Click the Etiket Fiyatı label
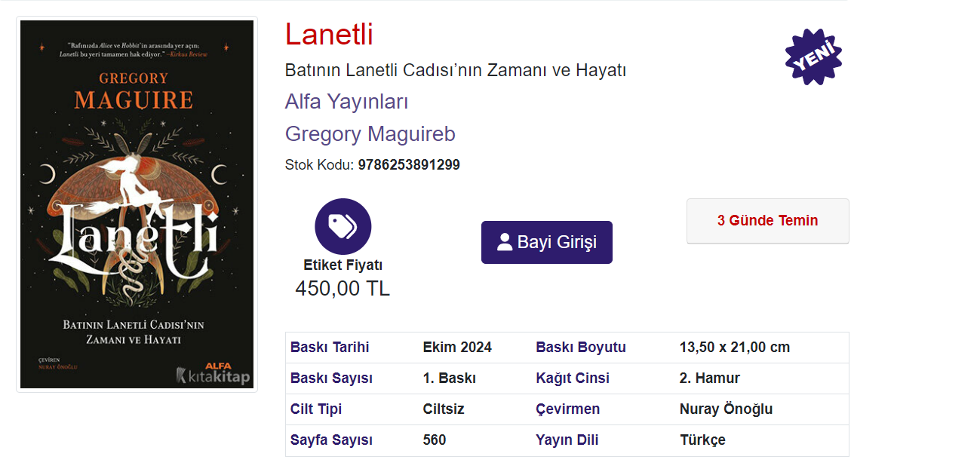The height and width of the screenshot is (475, 980). coord(343,265)
